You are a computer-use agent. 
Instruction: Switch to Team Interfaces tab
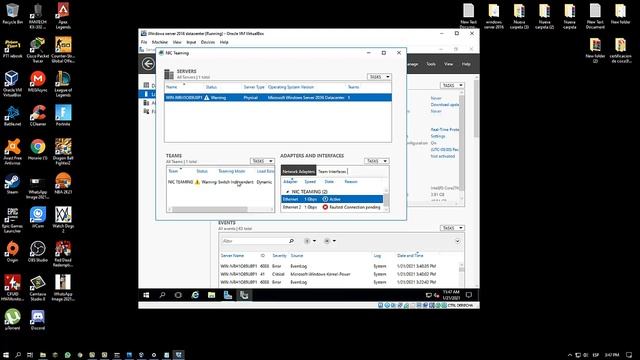332,171
